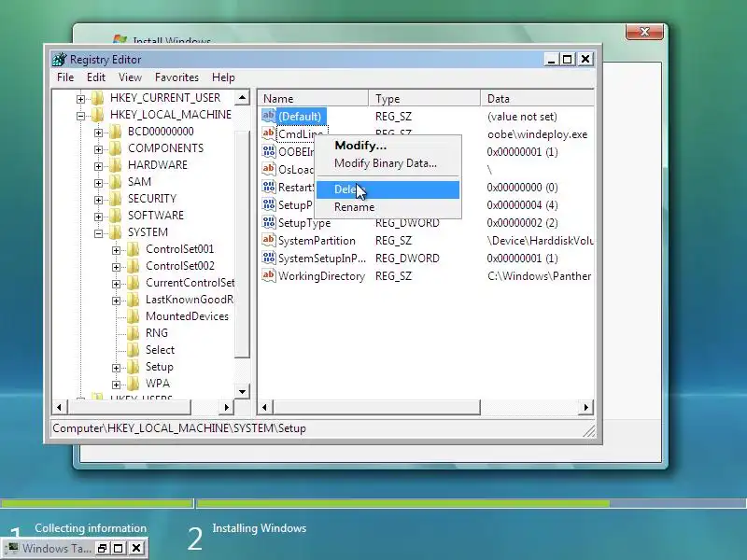The height and width of the screenshot is (560, 747).
Task: Open the File menu
Action: (x=65, y=77)
